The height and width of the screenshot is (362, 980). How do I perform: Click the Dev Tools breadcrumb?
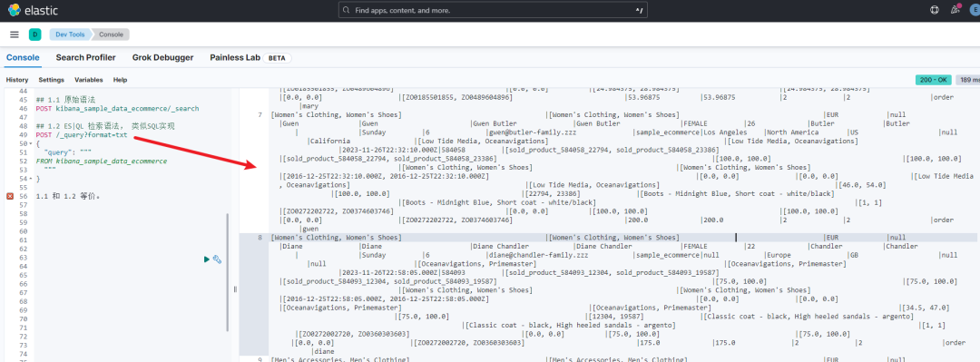(70, 34)
